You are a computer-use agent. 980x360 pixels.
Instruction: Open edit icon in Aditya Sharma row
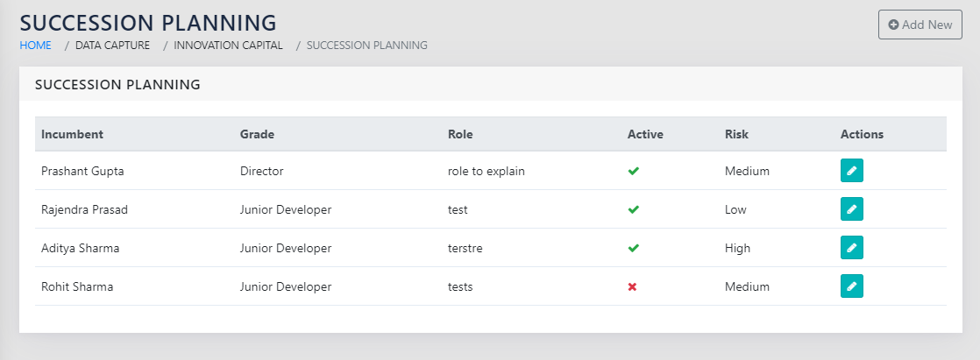(x=851, y=248)
